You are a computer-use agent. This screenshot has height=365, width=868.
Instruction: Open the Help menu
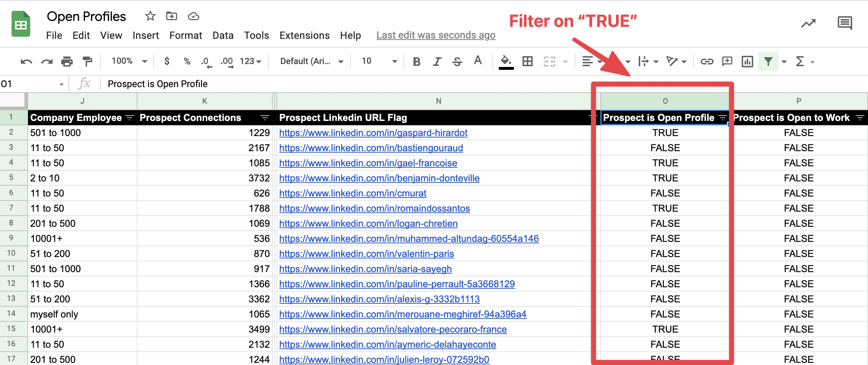351,35
